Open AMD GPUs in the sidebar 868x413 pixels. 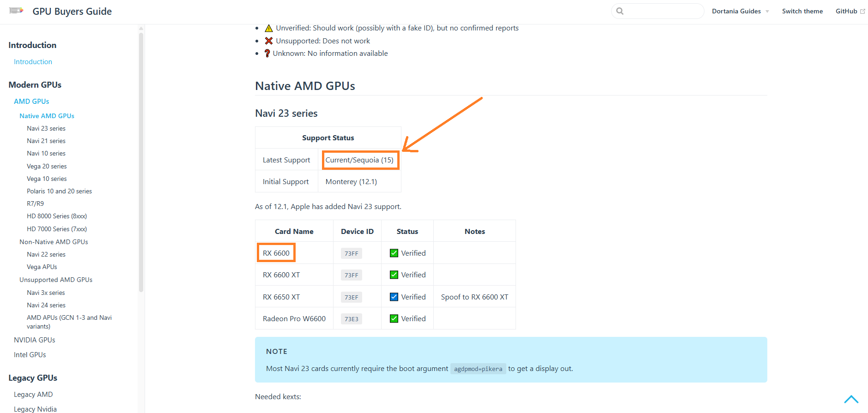pos(31,102)
